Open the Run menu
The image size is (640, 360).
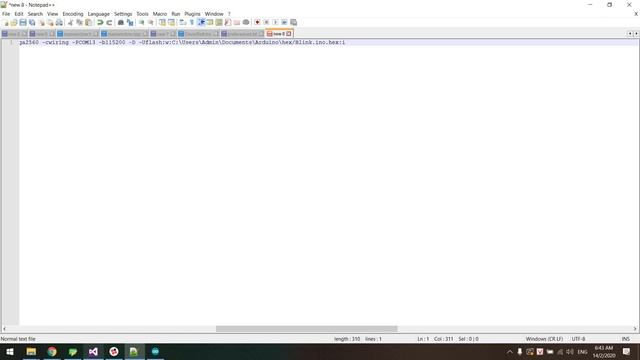(x=176, y=14)
